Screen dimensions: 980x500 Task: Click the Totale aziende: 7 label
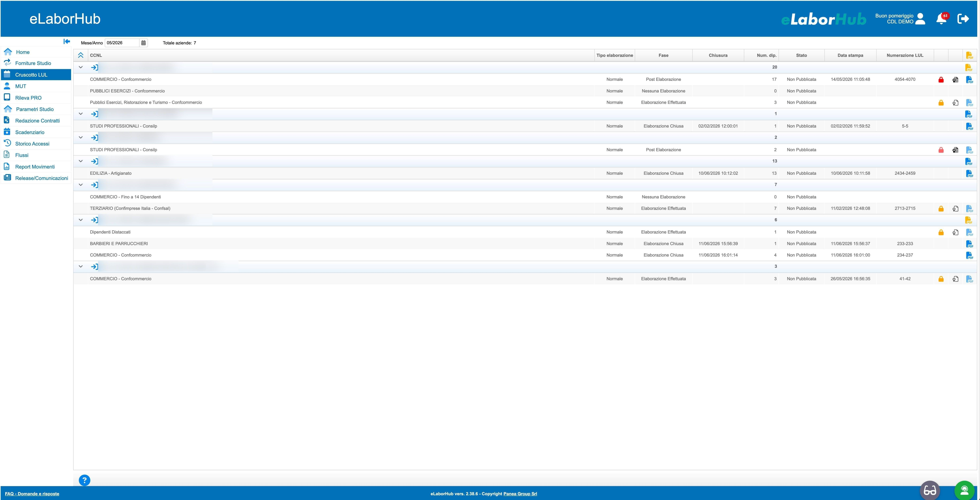(x=179, y=43)
